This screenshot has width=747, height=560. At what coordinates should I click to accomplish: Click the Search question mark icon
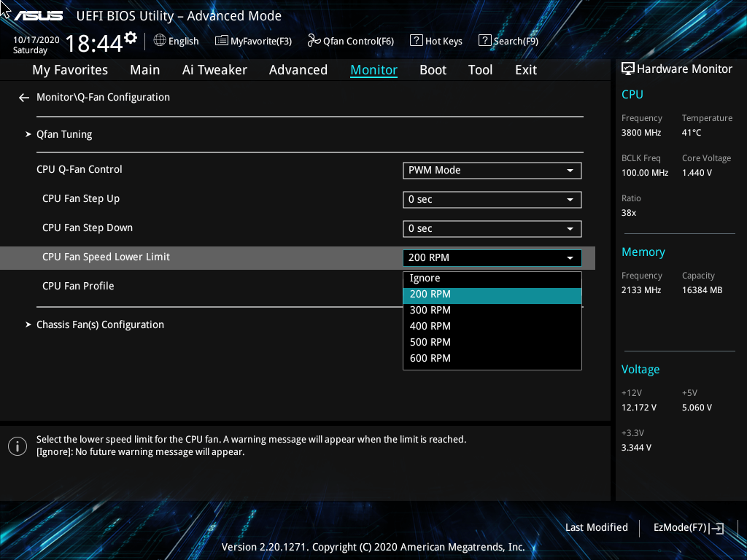click(484, 41)
